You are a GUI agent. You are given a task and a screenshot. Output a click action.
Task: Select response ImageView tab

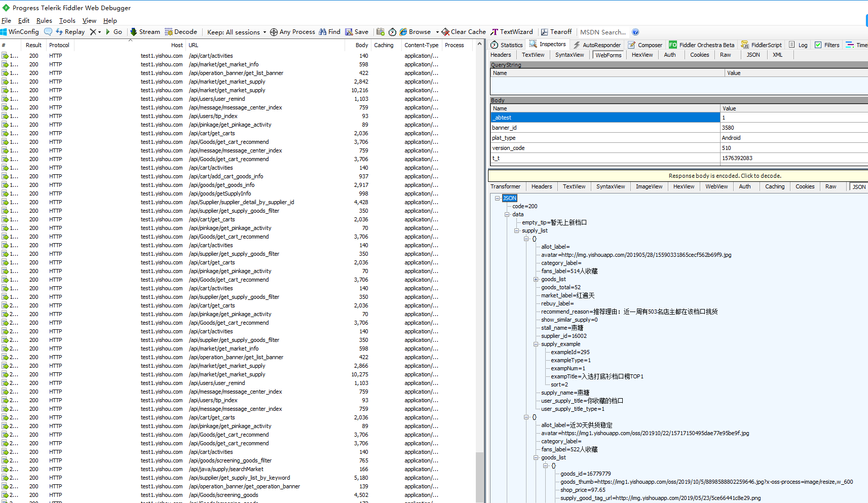click(x=649, y=186)
